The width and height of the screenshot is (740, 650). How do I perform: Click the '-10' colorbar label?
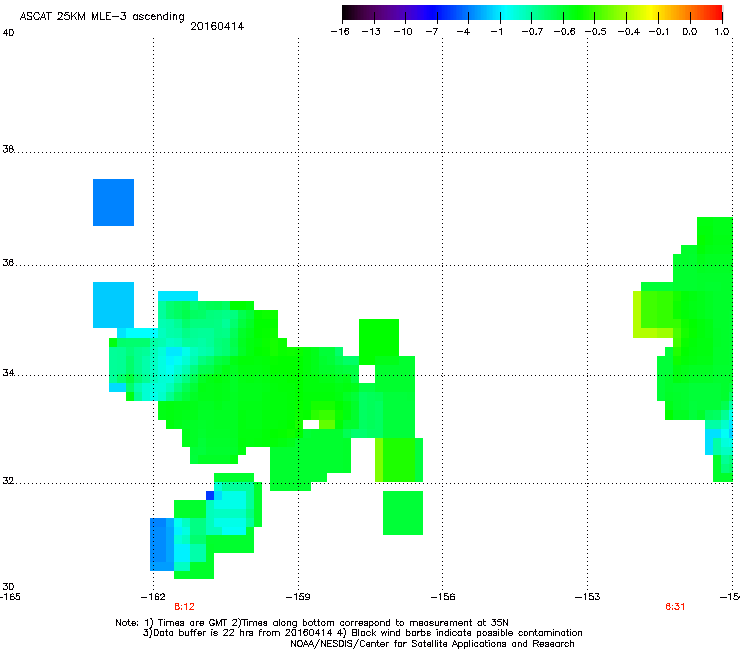403,32
